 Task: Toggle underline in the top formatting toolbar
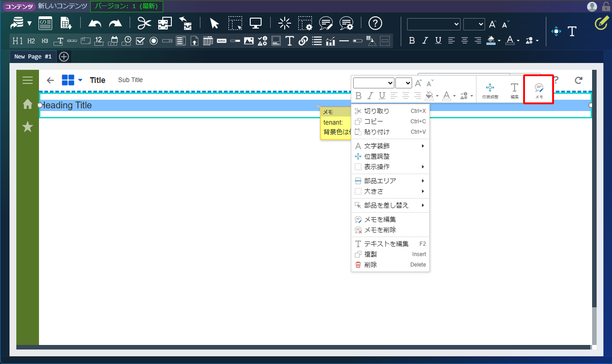438,41
